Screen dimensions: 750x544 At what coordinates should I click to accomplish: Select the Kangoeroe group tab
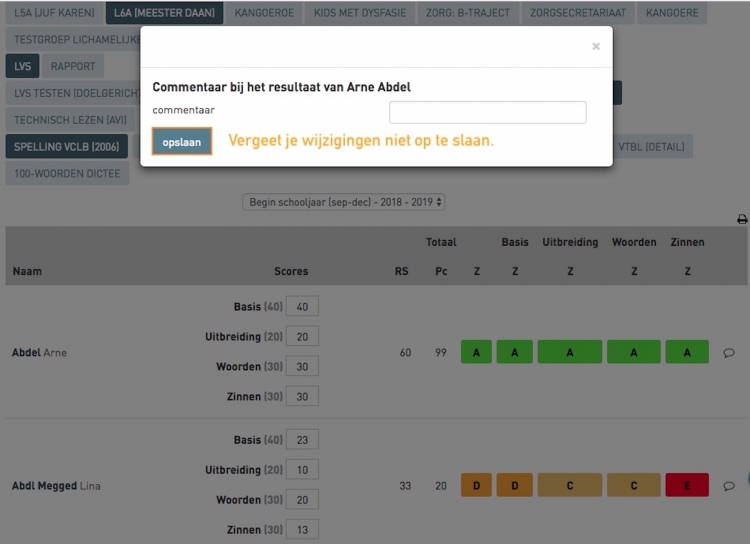coord(266,14)
